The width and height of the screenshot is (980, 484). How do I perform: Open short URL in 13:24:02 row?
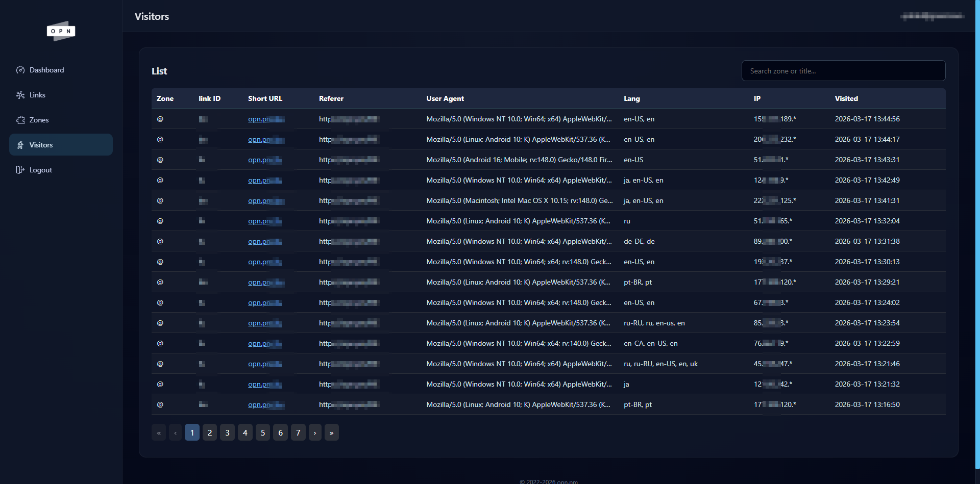pos(265,302)
